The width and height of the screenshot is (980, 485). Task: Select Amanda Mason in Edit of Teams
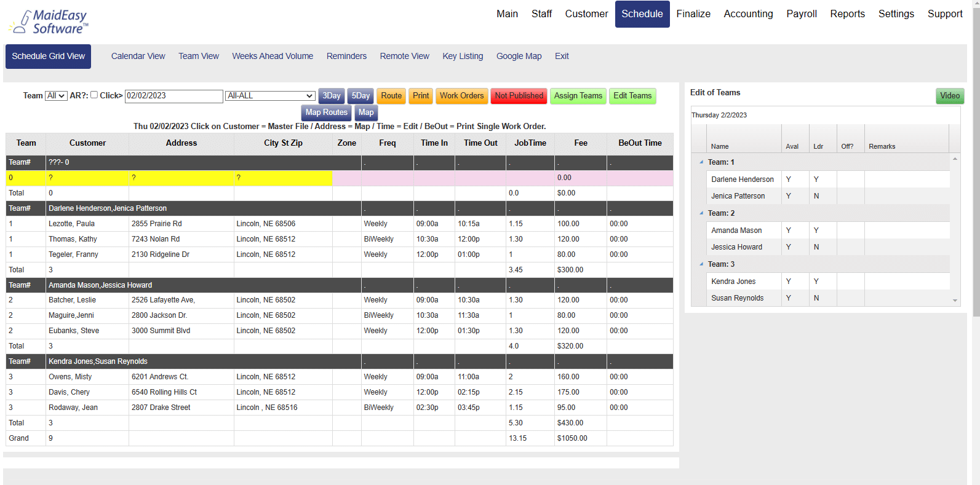pyautogui.click(x=736, y=231)
